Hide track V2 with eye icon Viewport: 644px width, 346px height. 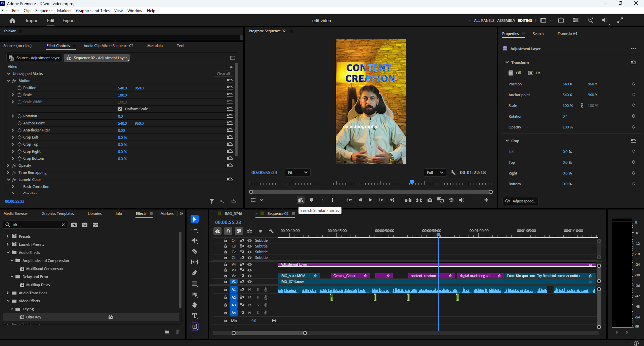(x=250, y=276)
